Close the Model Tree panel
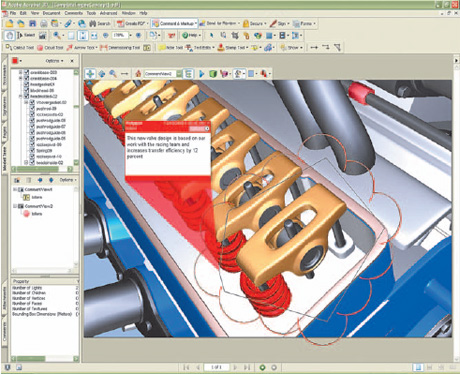This screenshot has width=460, height=374. coord(72,61)
